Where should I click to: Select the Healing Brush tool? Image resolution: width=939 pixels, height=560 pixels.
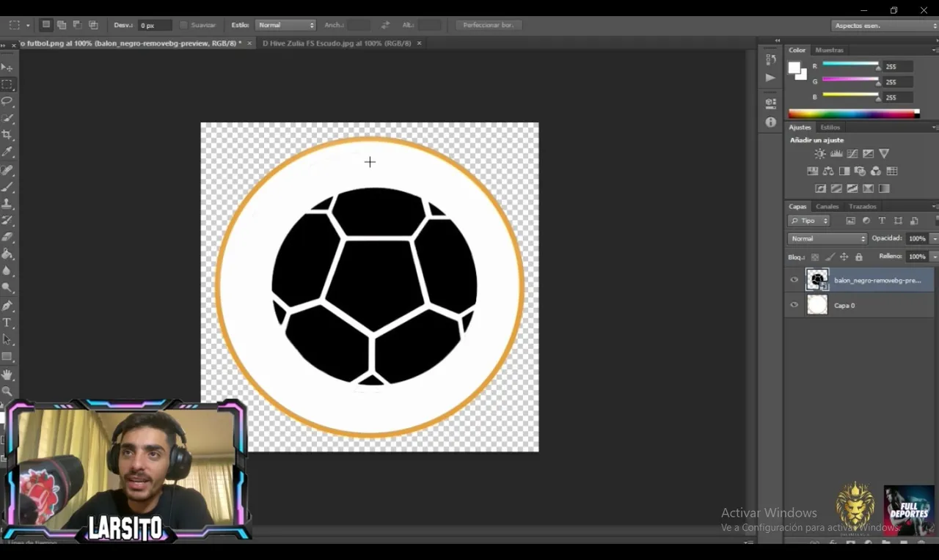tap(7, 170)
